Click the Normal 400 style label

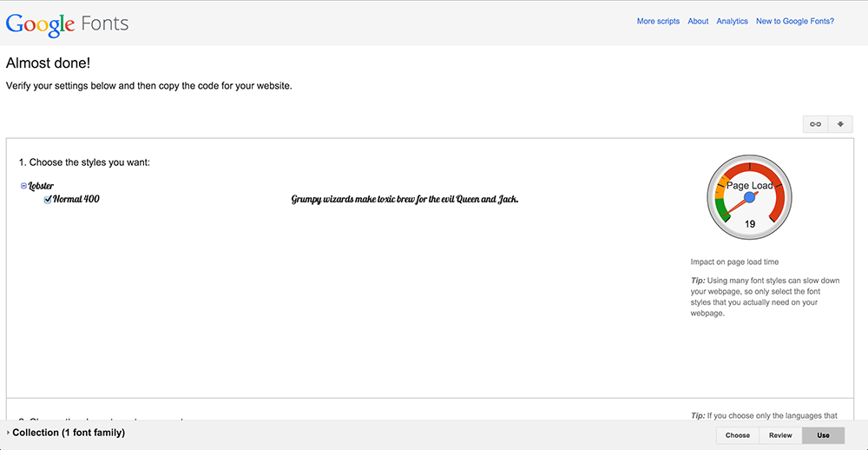[x=76, y=199]
